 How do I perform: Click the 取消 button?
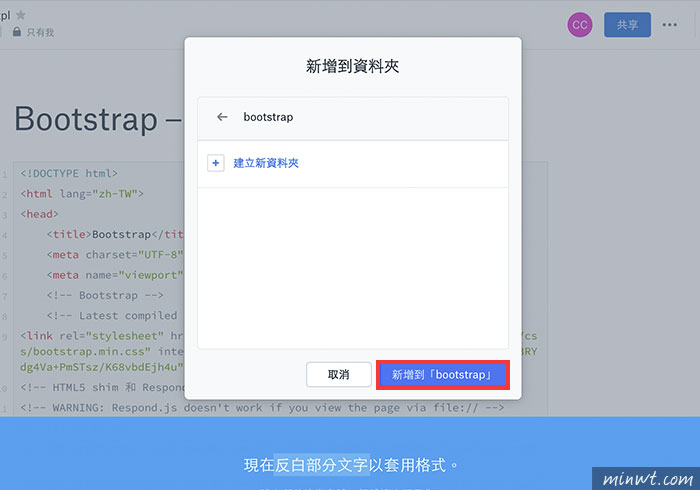click(339, 374)
